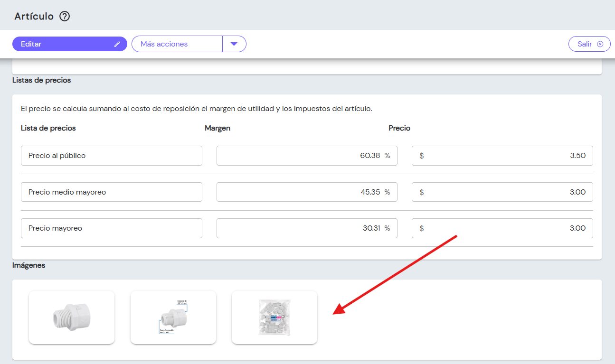Open the third image of bagged fittings
This screenshot has width=615, height=364.
point(274,317)
